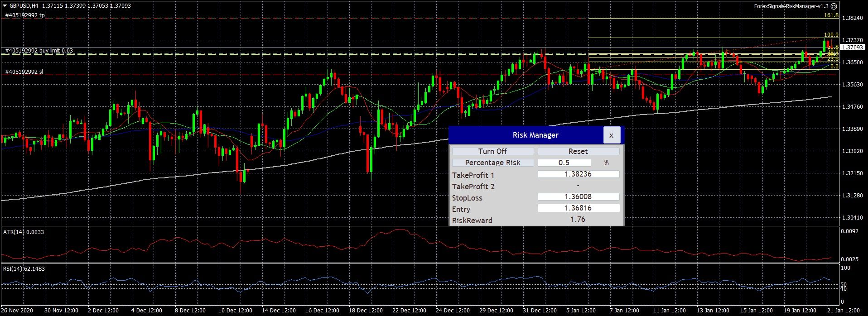Click the current price label 1.37093

pos(852,47)
